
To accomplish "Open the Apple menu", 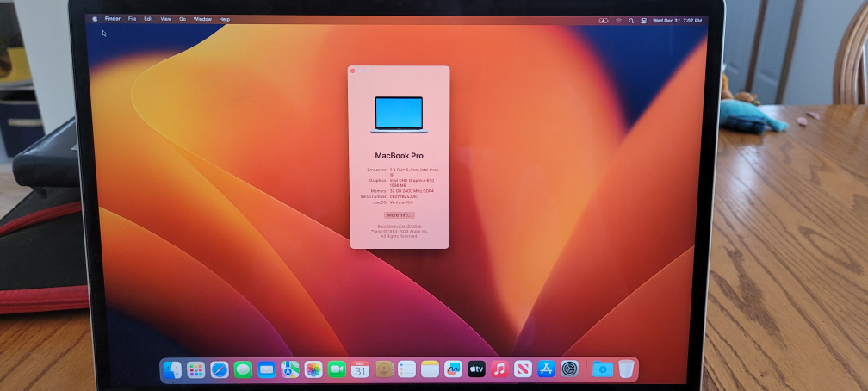I will [95, 19].
